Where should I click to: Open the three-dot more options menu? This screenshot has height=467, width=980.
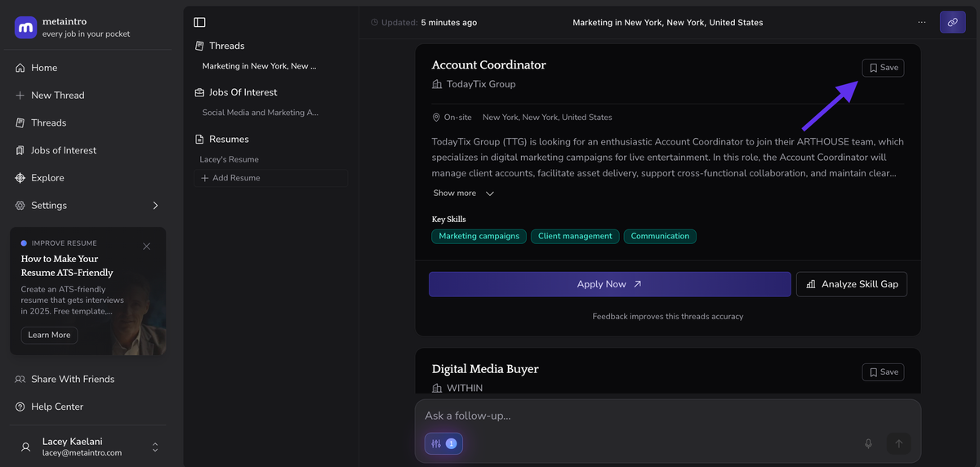(x=922, y=22)
